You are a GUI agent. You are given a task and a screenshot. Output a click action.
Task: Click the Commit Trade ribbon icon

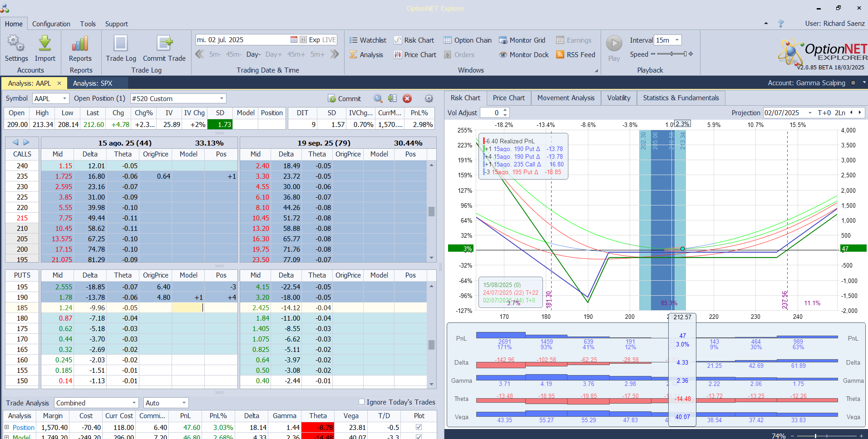164,44
